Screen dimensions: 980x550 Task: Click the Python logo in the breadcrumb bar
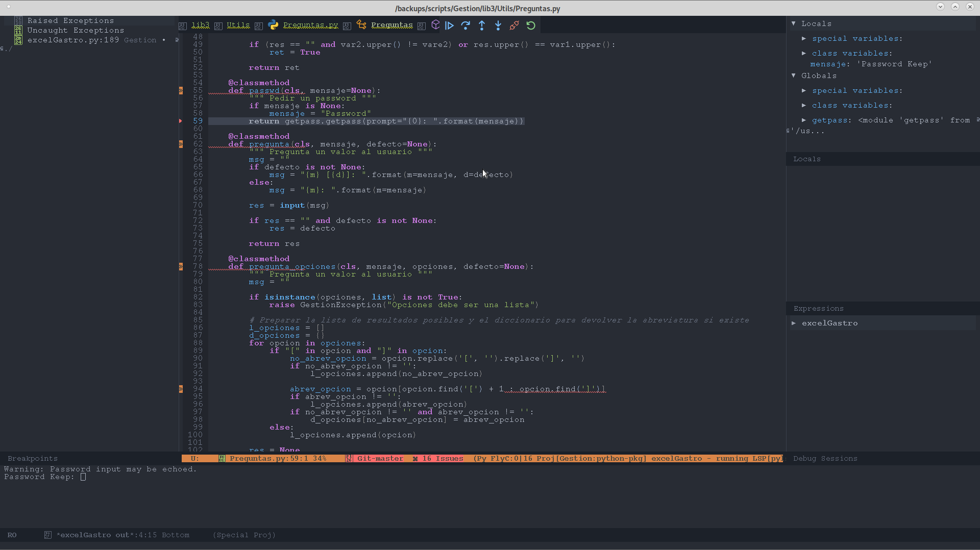pyautogui.click(x=273, y=24)
